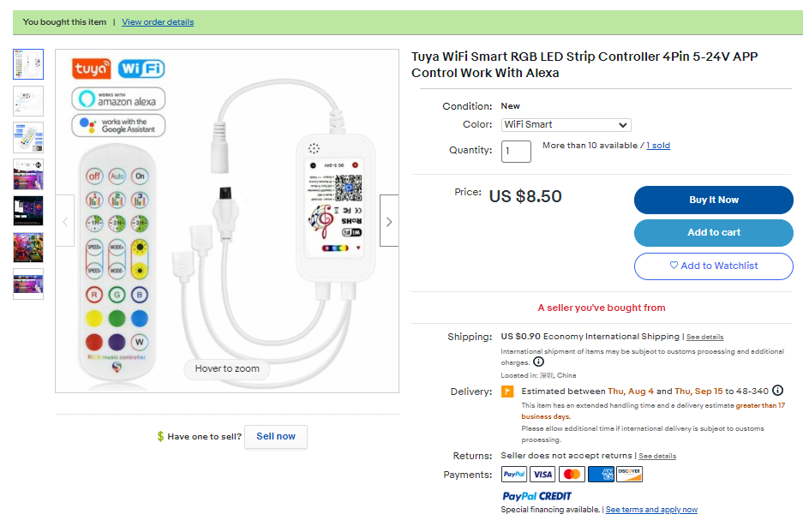803x532 pixels.
Task: Show previous product image with left arrow
Action: click(x=65, y=221)
